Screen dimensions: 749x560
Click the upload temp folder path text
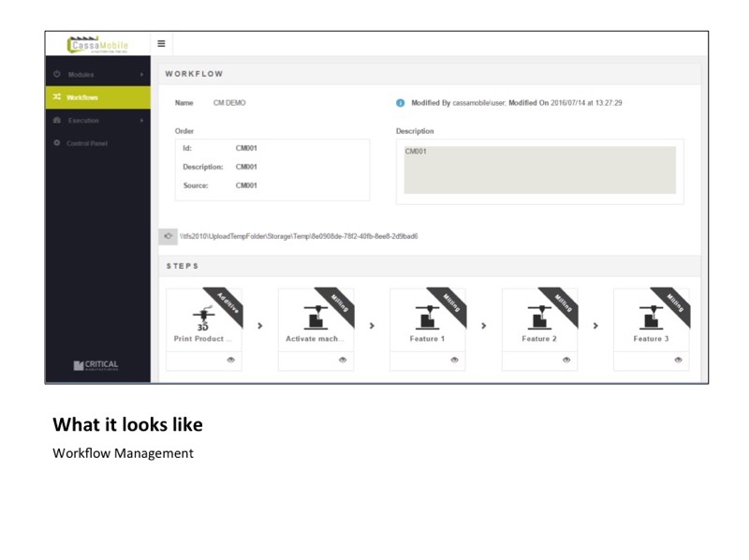pos(299,236)
